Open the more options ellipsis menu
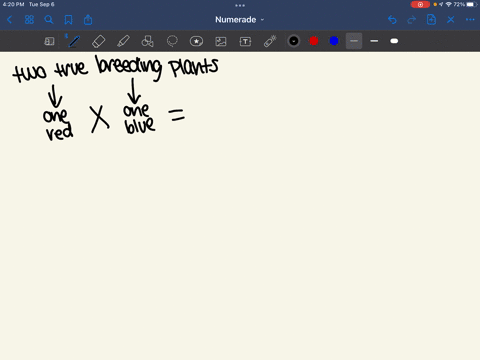 pos(470,20)
